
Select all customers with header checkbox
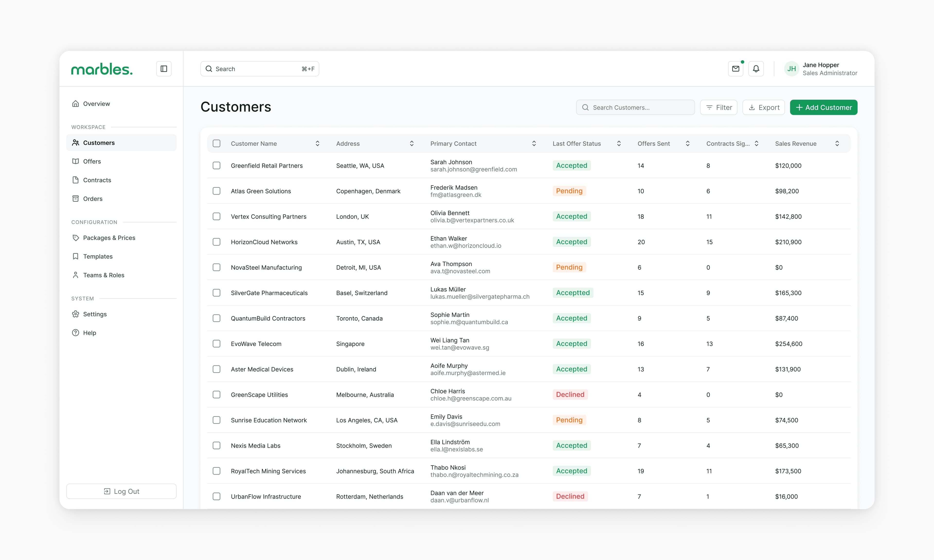(216, 143)
